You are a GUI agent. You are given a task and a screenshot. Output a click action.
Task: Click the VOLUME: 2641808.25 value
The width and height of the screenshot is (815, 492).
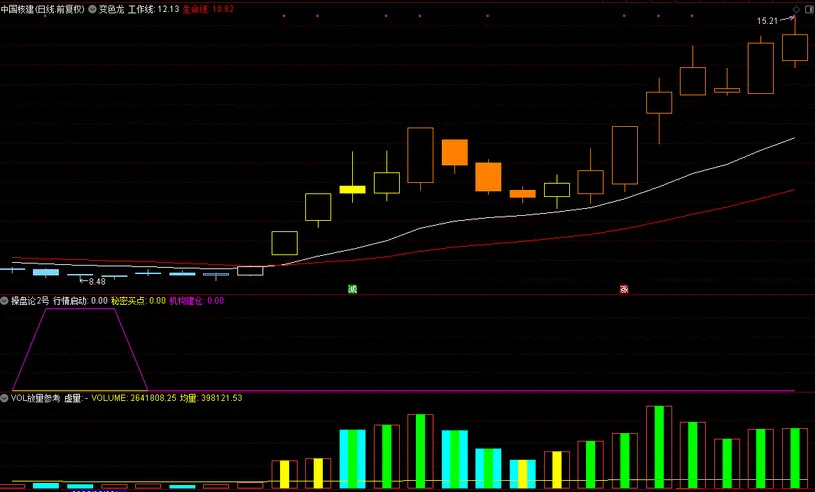pos(134,398)
